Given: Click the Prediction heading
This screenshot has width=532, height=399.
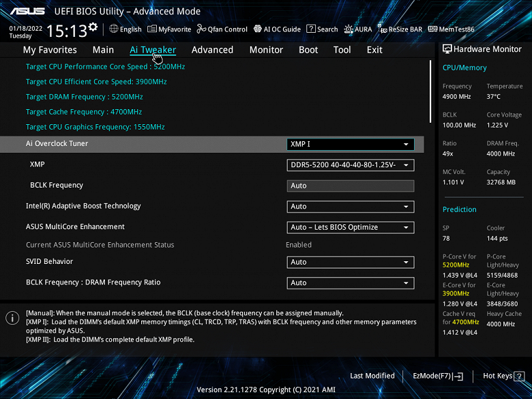Looking at the screenshot, I should pyautogui.click(x=460, y=209).
